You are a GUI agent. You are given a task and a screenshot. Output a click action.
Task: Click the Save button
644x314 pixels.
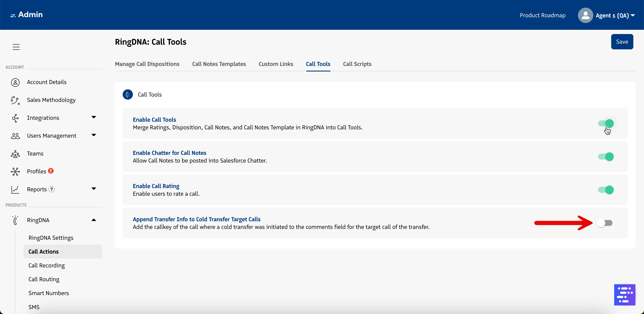pos(622,42)
